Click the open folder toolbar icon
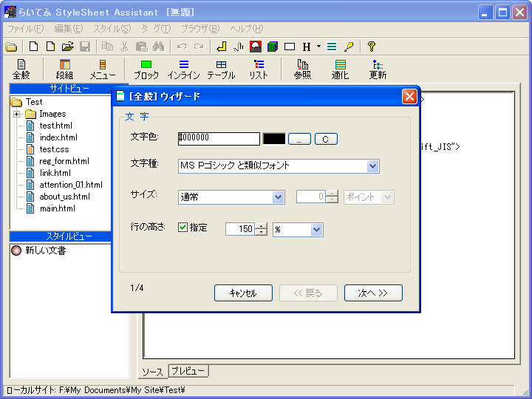 click(68, 47)
